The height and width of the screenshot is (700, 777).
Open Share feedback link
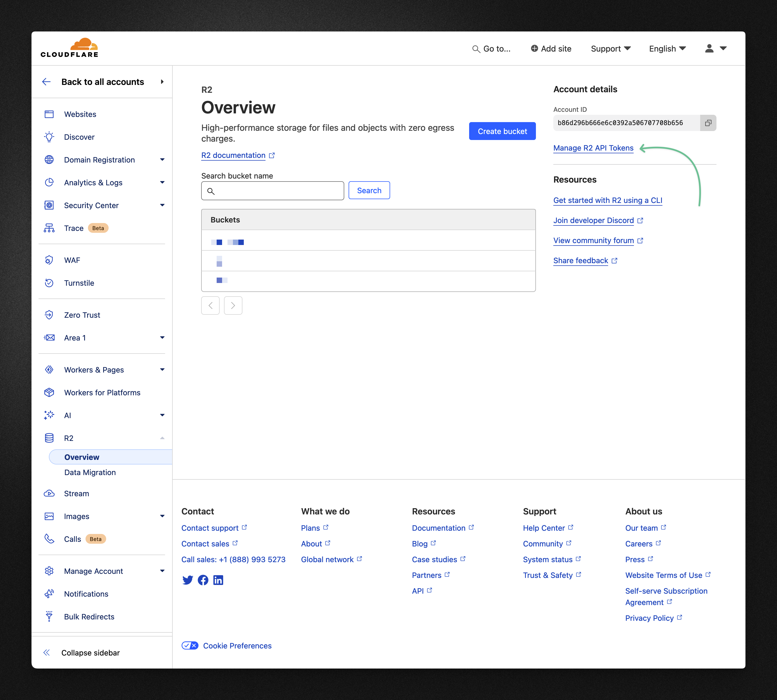581,260
